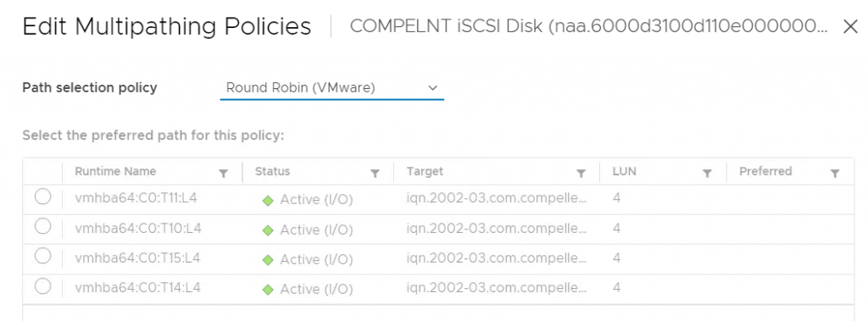Screen dimensions: 868x321
Task: Click the target iqn of the T10 row
Action: [x=497, y=228]
